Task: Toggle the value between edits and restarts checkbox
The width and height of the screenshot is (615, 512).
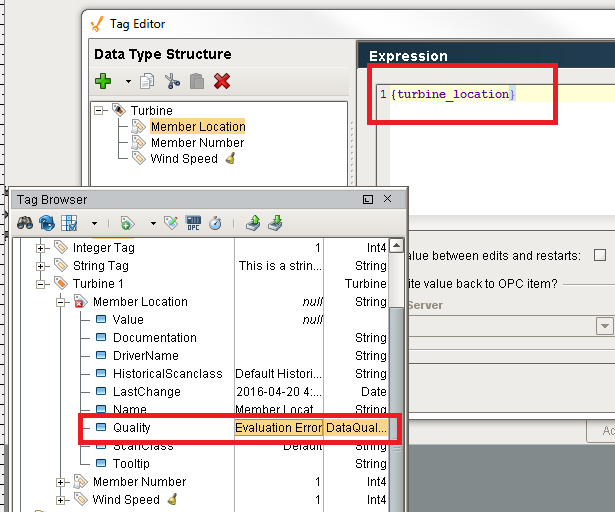Action: click(599, 256)
